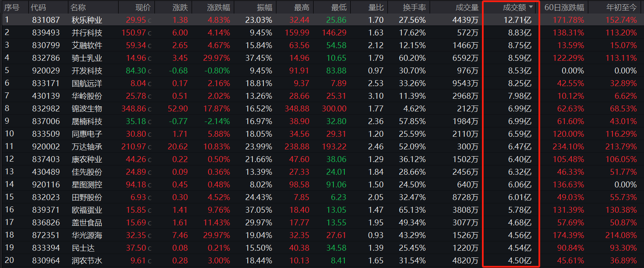
Task: Select 欧福蛋业 stock entry
Action: tap(87, 210)
